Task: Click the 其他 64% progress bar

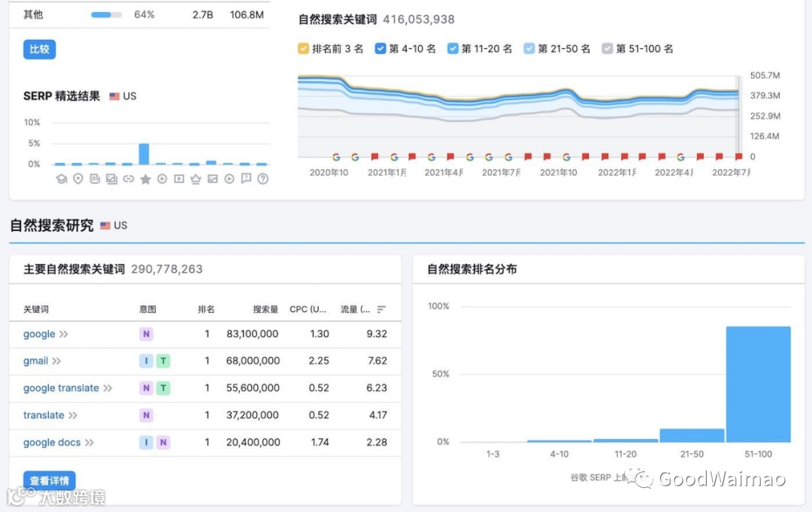Action: point(106,15)
